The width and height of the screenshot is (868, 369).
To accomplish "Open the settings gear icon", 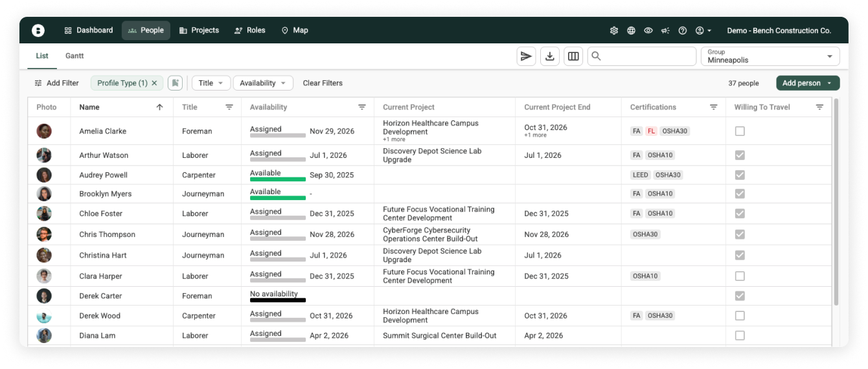I will pos(614,30).
